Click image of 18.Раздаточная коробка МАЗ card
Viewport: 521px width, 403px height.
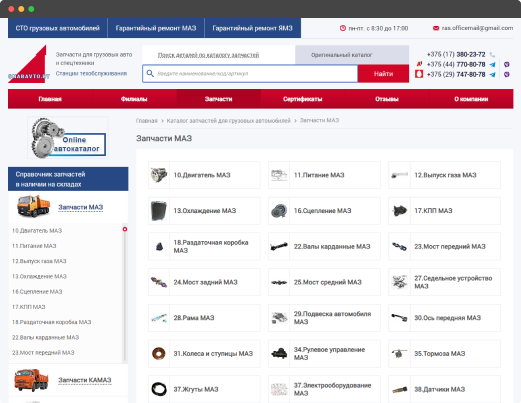(x=159, y=247)
